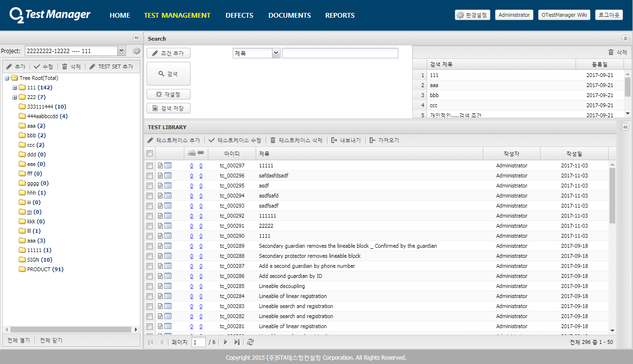
Task: Collapse the Search panel using top-right arrow
Action: click(x=625, y=38)
